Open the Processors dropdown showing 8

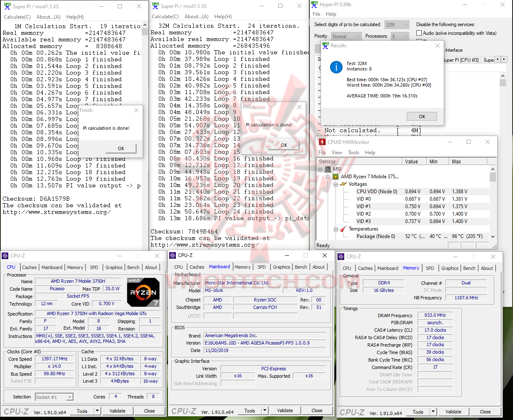[399, 36]
